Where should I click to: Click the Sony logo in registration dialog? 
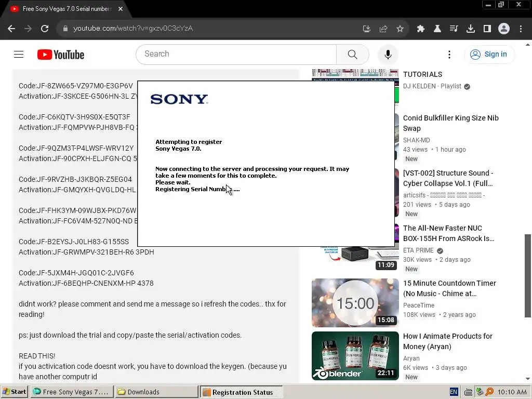click(179, 99)
